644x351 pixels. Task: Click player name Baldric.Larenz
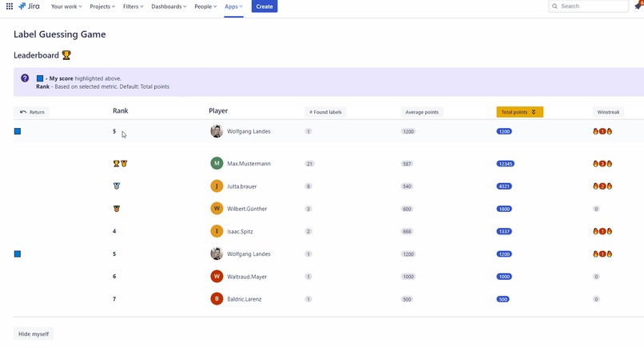click(x=244, y=299)
